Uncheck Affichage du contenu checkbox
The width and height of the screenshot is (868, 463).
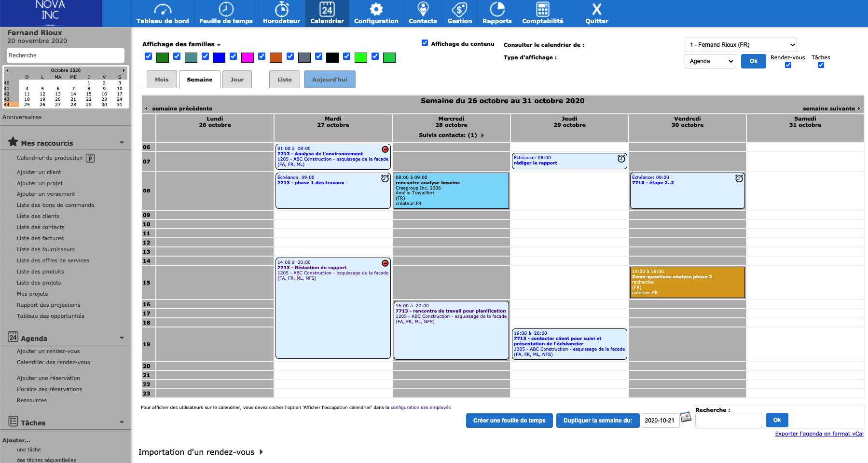(x=425, y=43)
